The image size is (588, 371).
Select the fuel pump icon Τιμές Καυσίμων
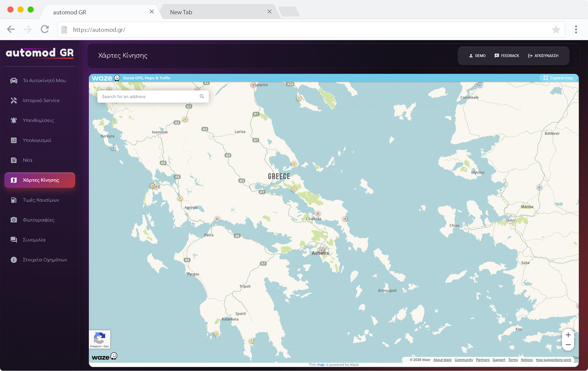14,200
